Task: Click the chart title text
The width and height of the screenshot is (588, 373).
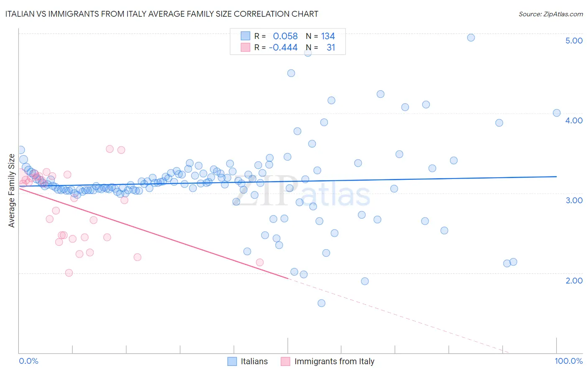Action: point(161,14)
